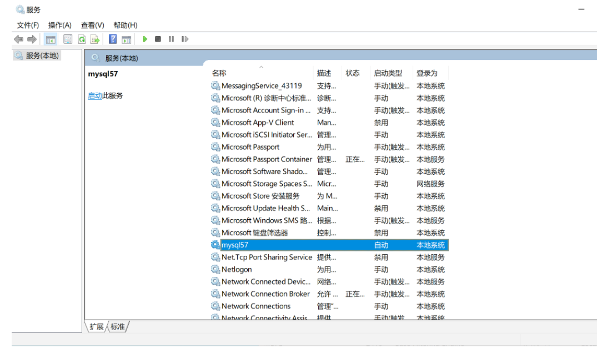Click services icon in the window title bar
Screen dimensions: 597x364
[x=20, y=9]
